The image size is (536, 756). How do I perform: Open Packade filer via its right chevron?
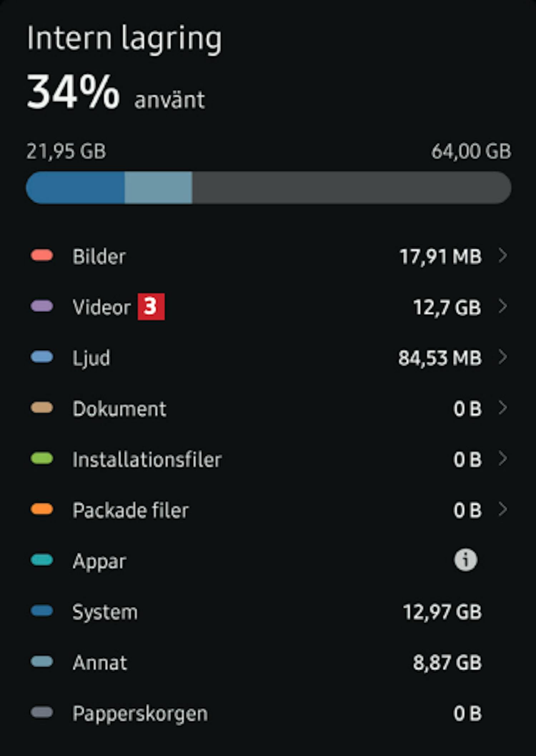(x=503, y=509)
